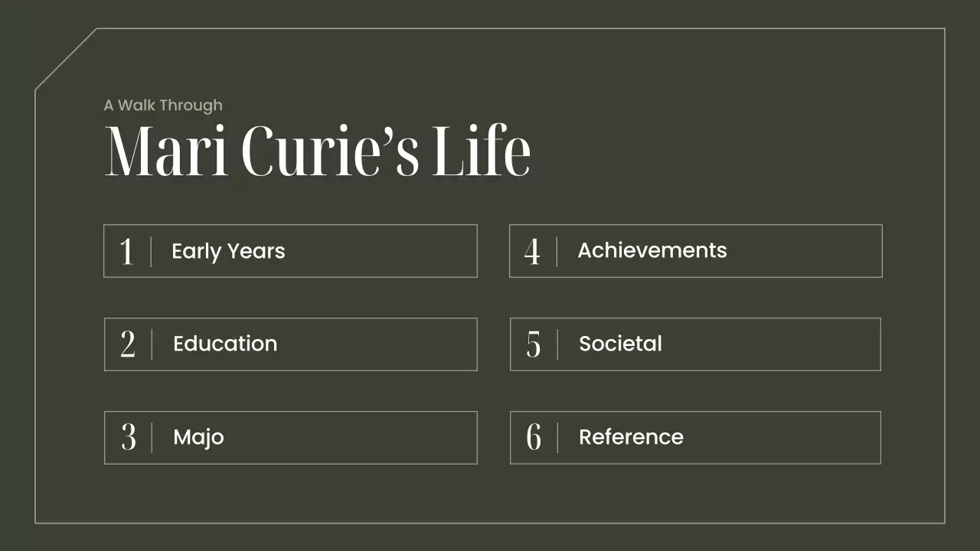Screen dimensions: 980x551
Task: Click the vertical divider after number 6
Action: pyautogui.click(x=557, y=438)
